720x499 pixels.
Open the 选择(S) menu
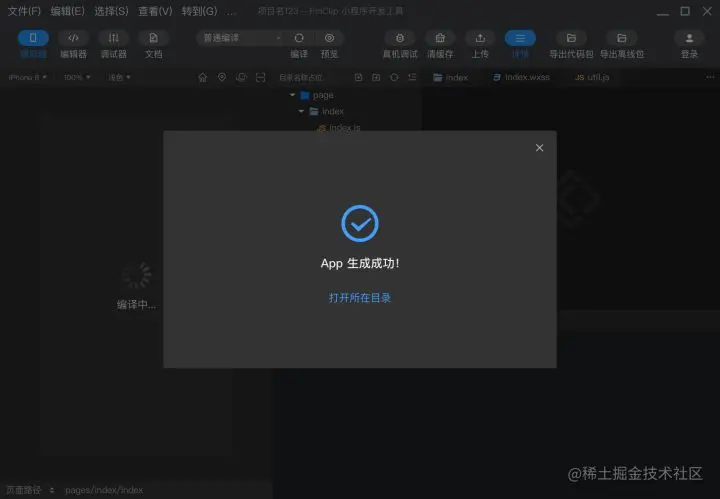111,11
